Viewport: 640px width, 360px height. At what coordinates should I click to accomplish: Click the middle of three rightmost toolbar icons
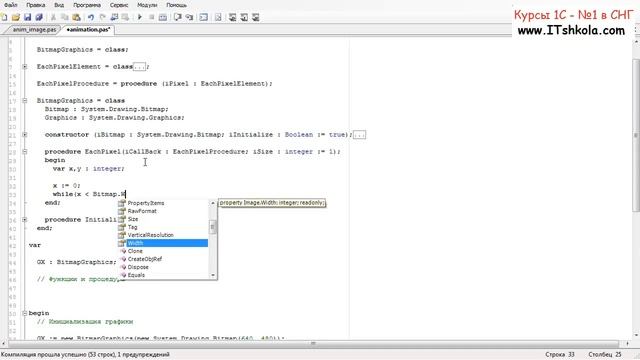[244, 17]
